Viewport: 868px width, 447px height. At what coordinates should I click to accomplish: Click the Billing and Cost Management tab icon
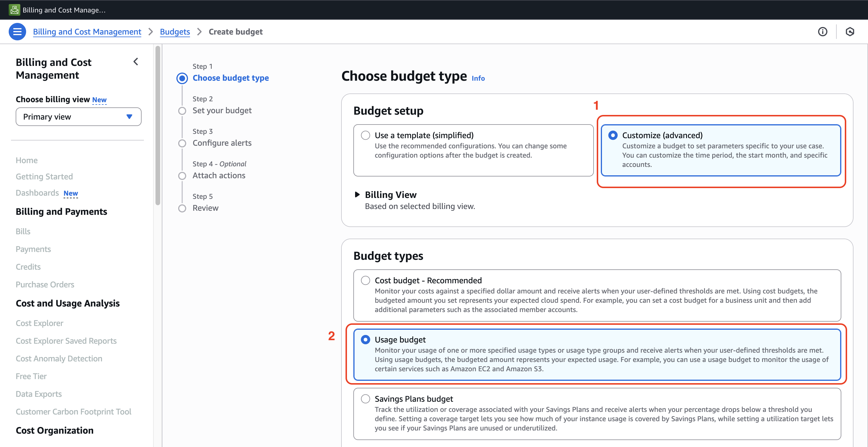pyautogui.click(x=14, y=10)
